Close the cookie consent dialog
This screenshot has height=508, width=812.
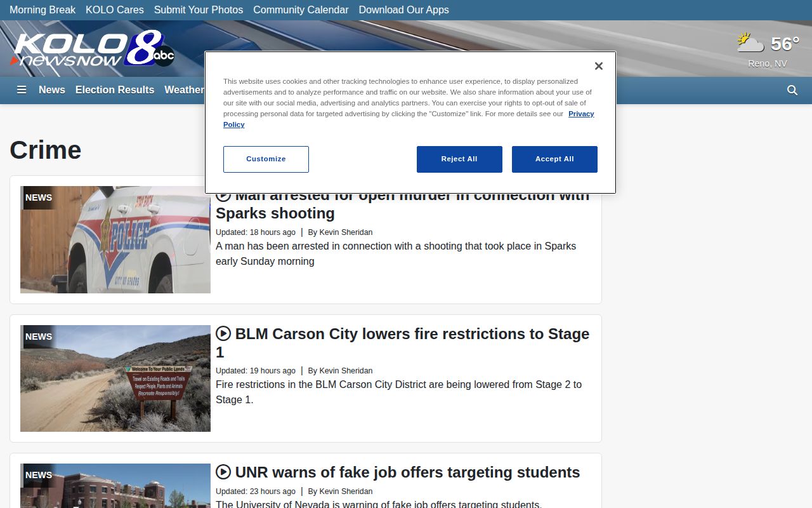point(598,66)
